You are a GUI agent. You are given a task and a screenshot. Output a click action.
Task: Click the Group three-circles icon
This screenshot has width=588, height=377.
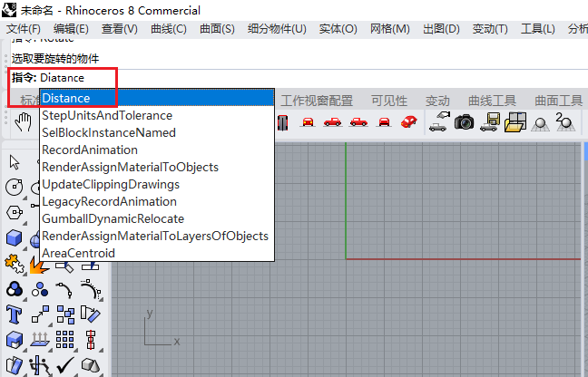pos(15,289)
